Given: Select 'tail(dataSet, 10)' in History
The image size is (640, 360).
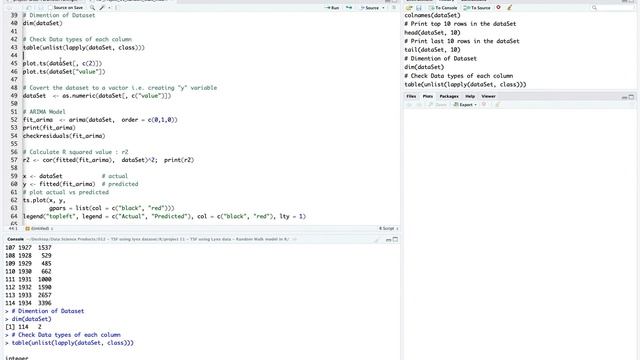Looking at the screenshot, I should pos(432,50).
